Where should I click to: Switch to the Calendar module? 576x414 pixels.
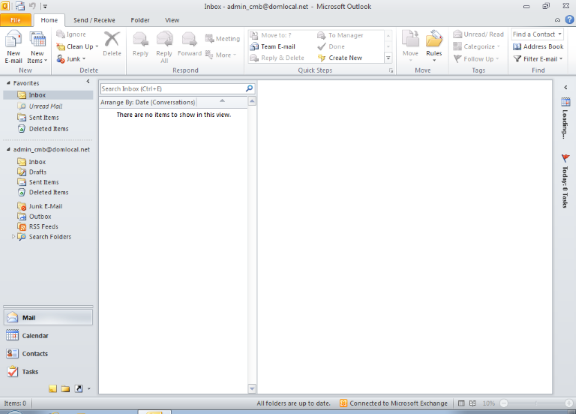(x=48, y=335)
